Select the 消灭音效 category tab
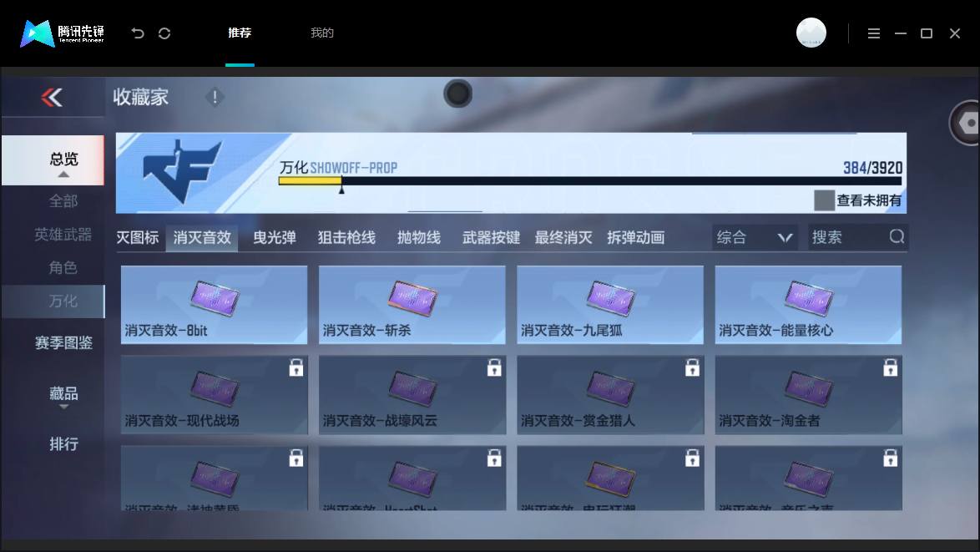Screen dimensions: 980x552 tap(202, 237)
